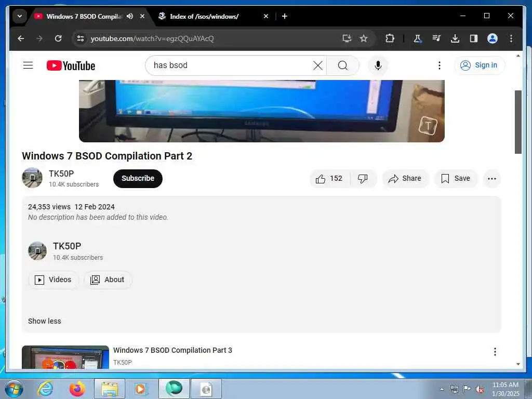Viewport: 532px width, 399px height.
Task: Open the Extensions puzzle icon
Action: [x=390, y=38]
